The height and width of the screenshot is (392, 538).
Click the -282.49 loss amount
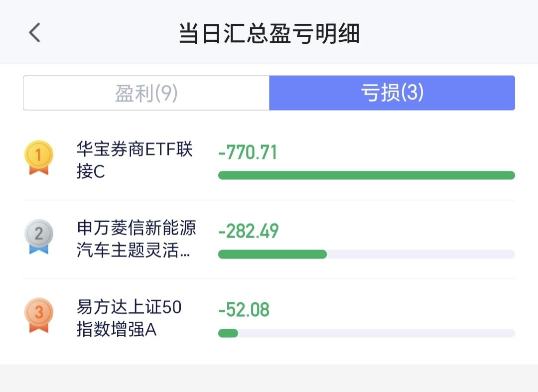[249, 231]
